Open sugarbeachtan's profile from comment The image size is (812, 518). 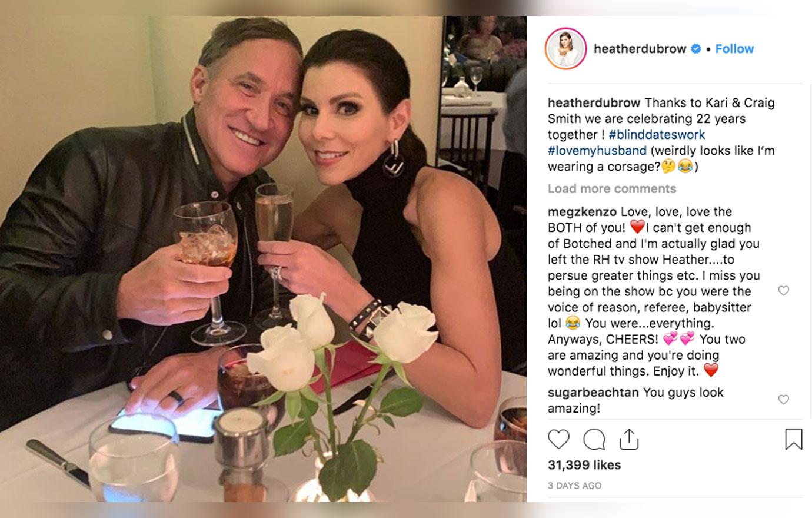[593, 393]
